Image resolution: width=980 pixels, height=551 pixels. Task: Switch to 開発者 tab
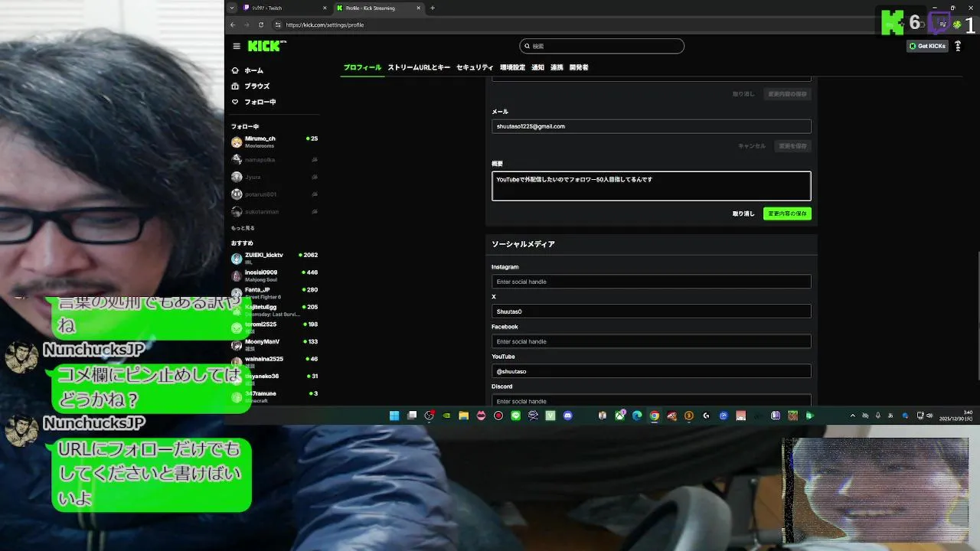(x=579, y=67)
